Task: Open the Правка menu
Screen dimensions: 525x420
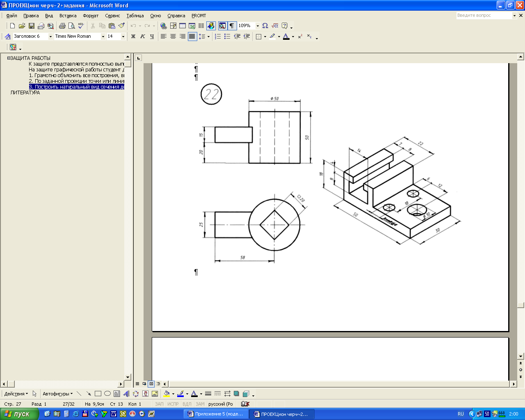Action: tap(31, 16)
